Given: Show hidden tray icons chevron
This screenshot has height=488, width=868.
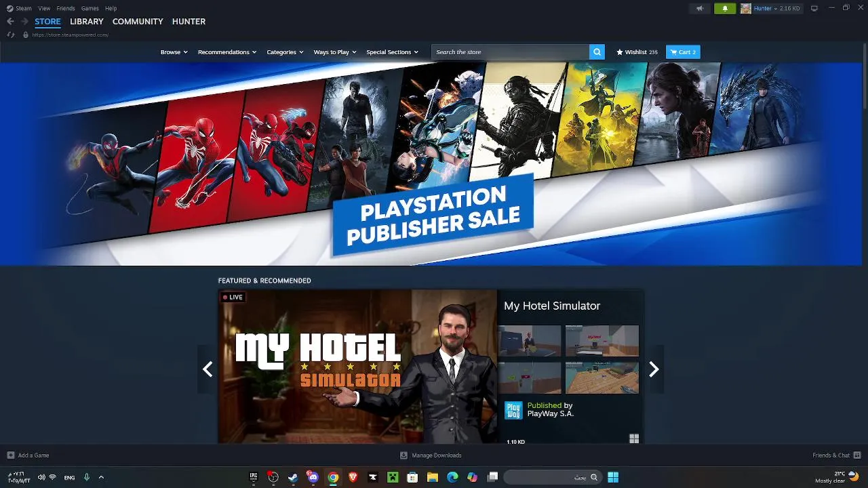Looking at the screenshot, I should pos(101,477).
